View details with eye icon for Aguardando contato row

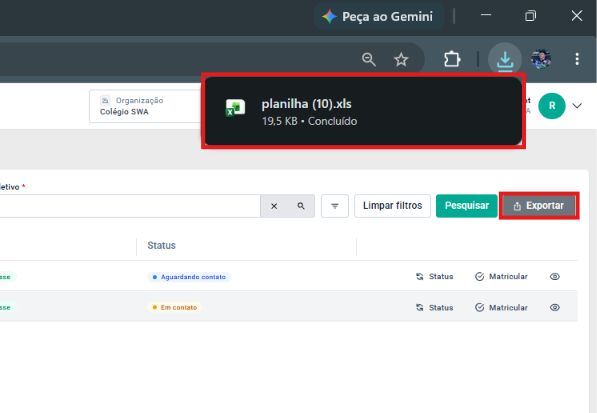555,276
